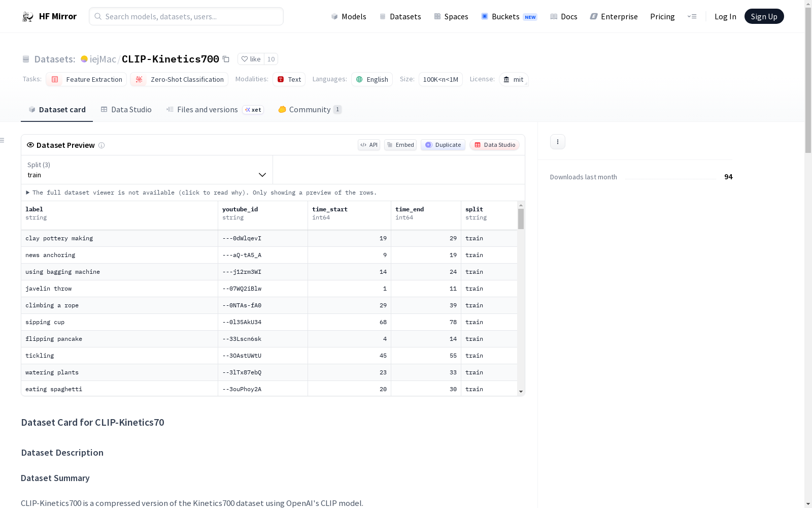This screenshot has height=508, width=812.
Task: Click the search magnifier icon
Action: click(98, 16)
